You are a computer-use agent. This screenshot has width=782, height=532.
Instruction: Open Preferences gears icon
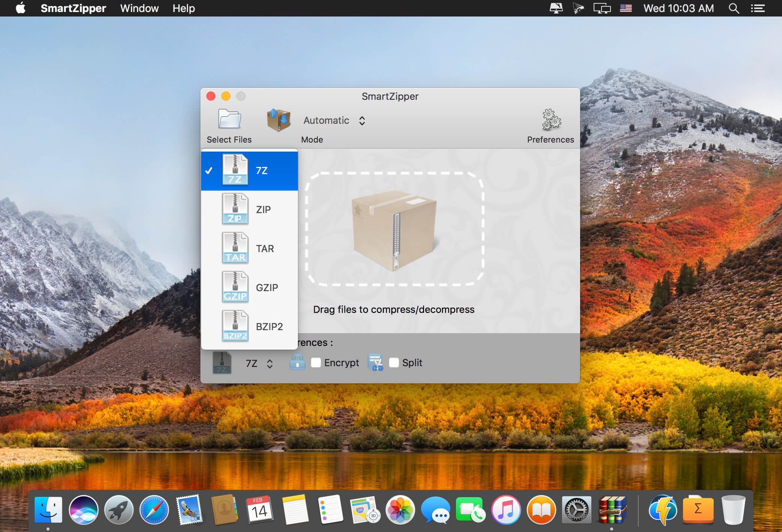pos(551,120)
